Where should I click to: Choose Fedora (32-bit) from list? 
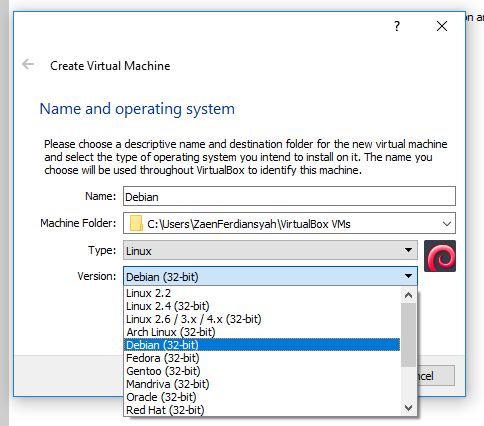click(262, 358)
